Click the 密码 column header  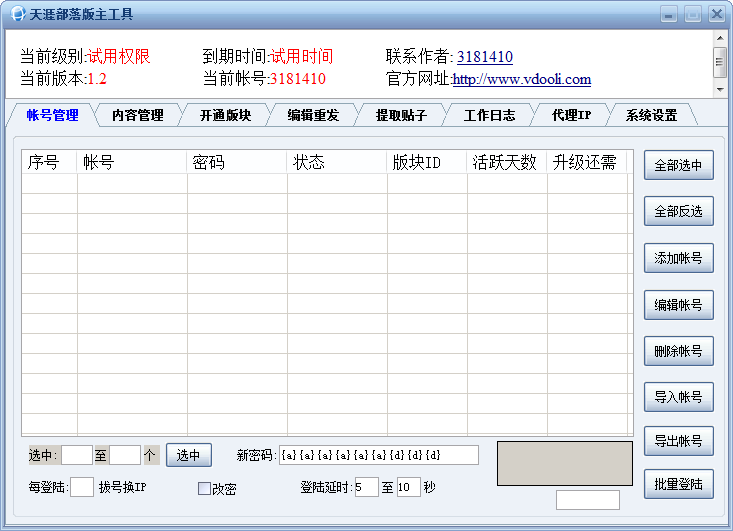coord(237,162)
